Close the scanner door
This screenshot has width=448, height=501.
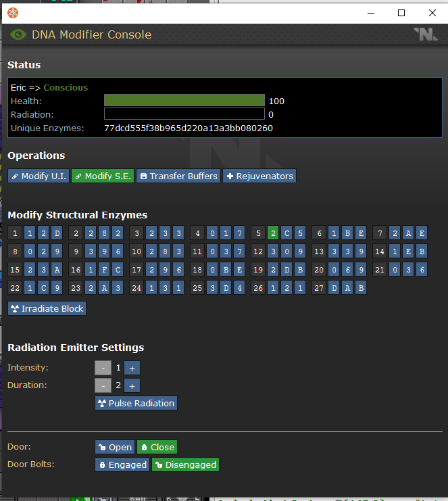click(157, 447)
